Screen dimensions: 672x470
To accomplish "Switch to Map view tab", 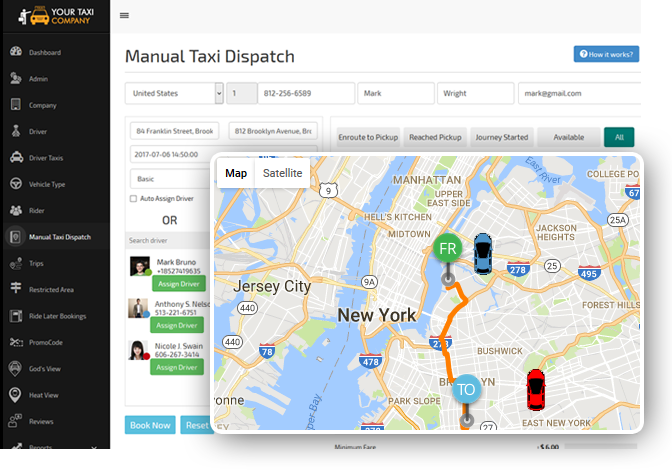I will point(236,173).
